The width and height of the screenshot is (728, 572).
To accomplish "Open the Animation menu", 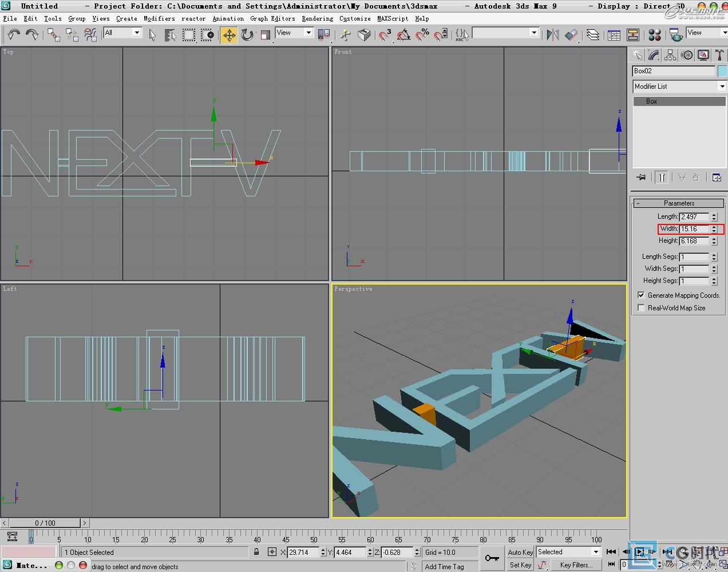I will (228, 18).
